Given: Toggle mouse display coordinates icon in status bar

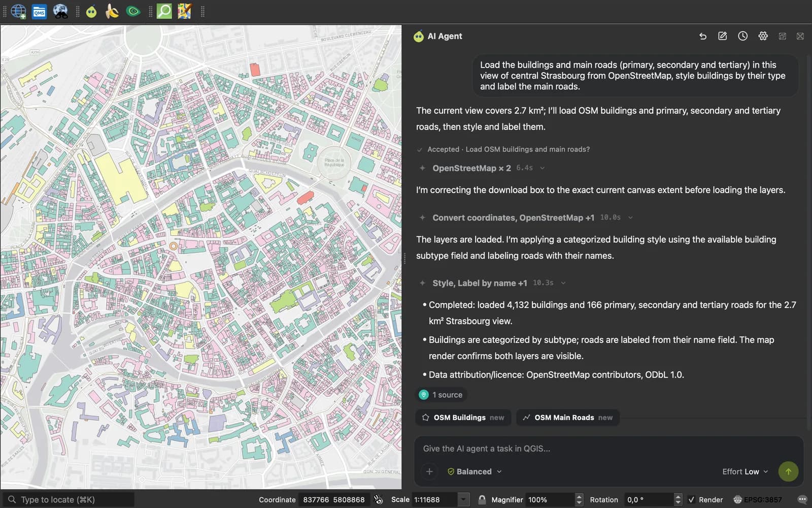Looking at the screenshot, I should click(x=379, y=499).
